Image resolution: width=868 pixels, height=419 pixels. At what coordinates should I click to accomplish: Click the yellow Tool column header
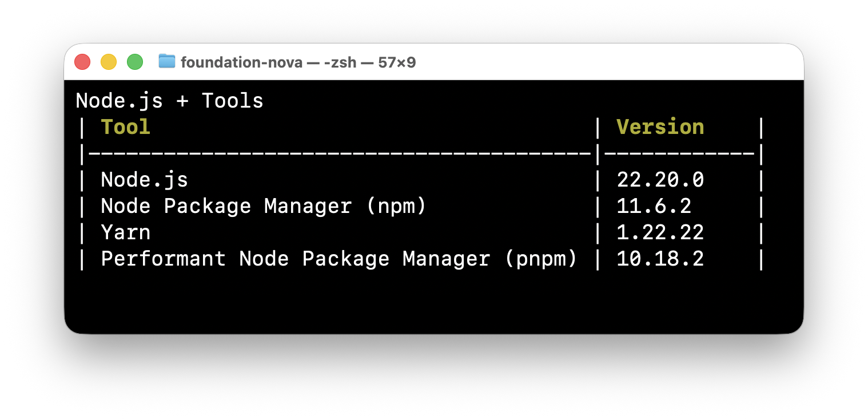point(125,127)
